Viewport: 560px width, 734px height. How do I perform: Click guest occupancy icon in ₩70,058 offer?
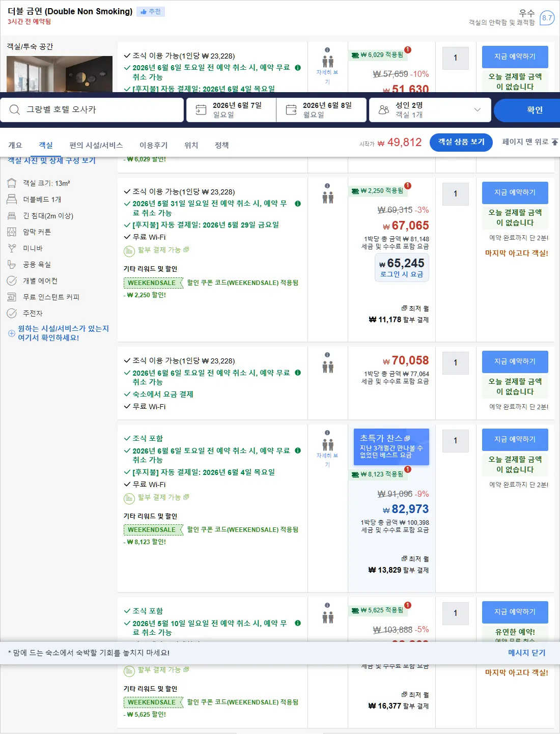point(328,366)
